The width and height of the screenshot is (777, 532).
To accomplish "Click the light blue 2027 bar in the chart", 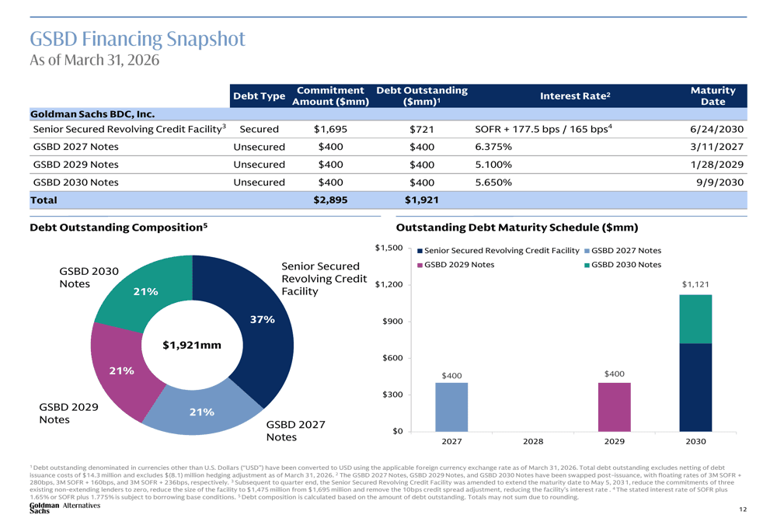I will click(x=451, y=407).
